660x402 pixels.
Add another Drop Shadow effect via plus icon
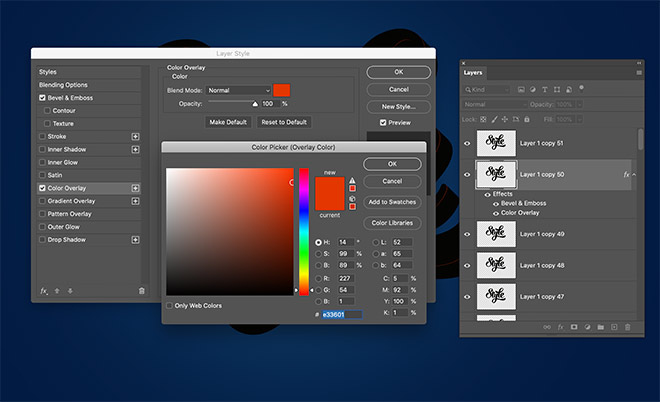click(x=135, y=240)
